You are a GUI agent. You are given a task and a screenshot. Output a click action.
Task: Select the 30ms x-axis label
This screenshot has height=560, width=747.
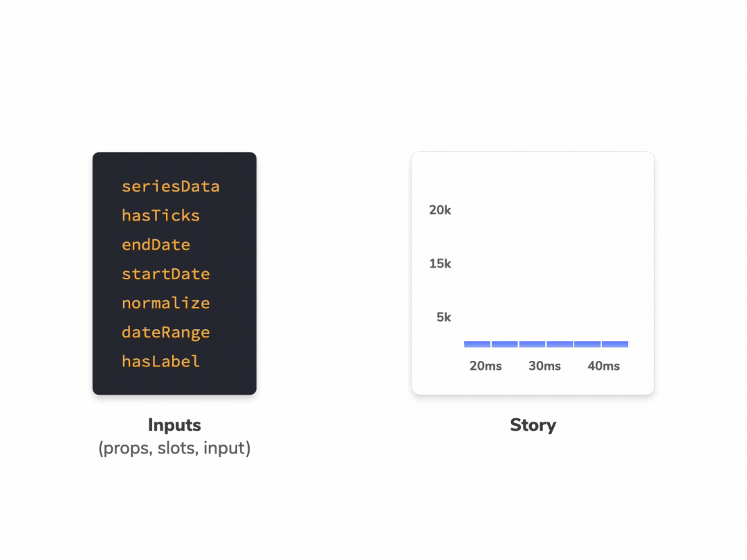pos(544,366)
